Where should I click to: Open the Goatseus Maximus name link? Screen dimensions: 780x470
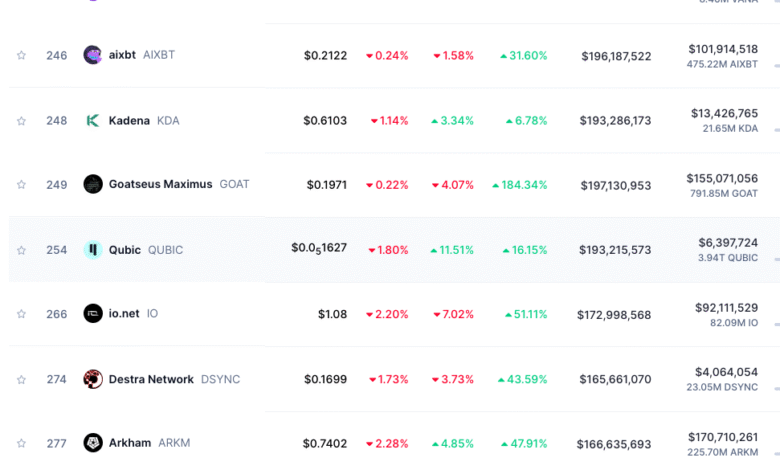point(160,184)
